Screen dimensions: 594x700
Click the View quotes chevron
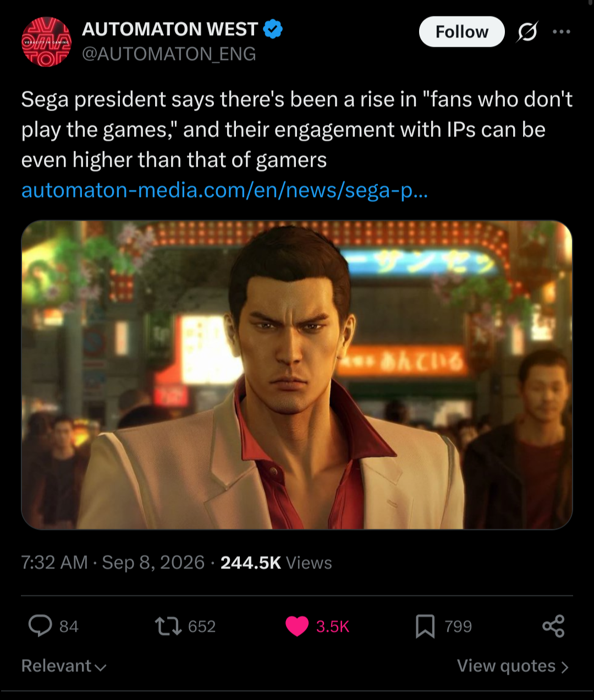tap(564, 667)
